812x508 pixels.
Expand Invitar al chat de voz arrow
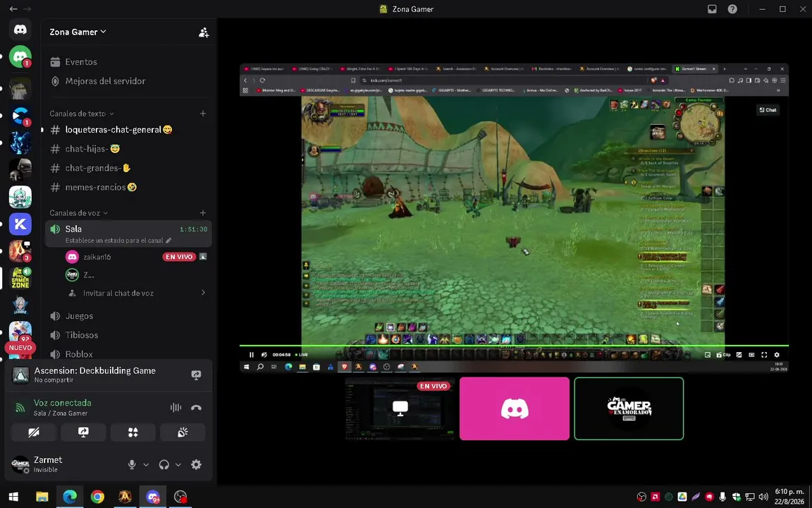coord(203,293)
